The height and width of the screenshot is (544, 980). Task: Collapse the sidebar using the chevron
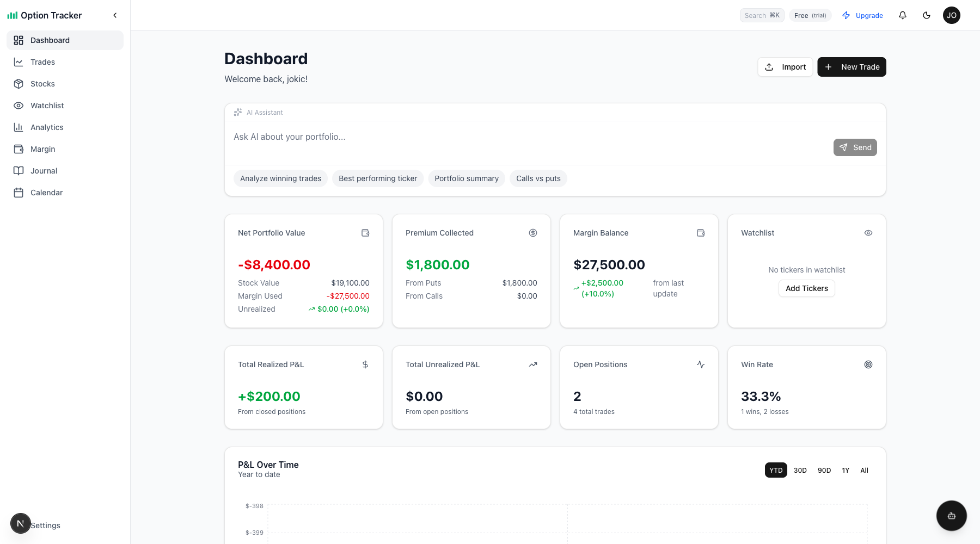(115, 15)
